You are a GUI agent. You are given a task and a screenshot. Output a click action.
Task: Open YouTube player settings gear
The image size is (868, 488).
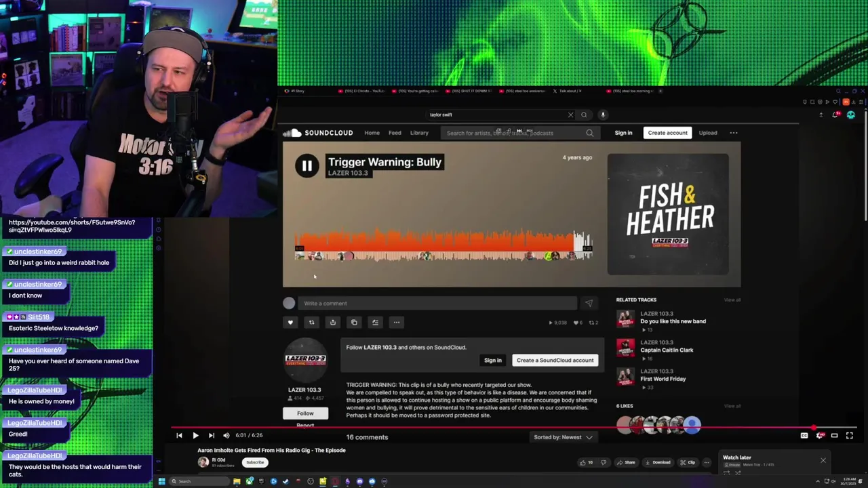[x=819, y=436]
